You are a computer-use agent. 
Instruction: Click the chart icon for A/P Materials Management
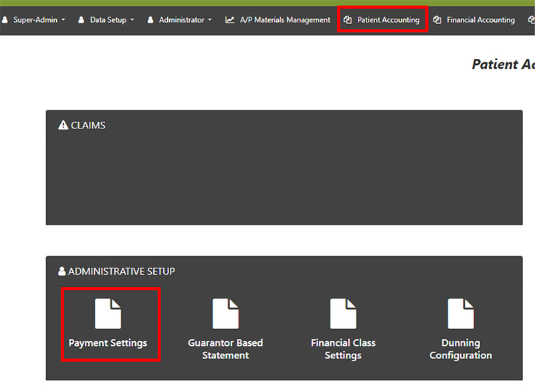pyautogui.click(x=230, y=20)
